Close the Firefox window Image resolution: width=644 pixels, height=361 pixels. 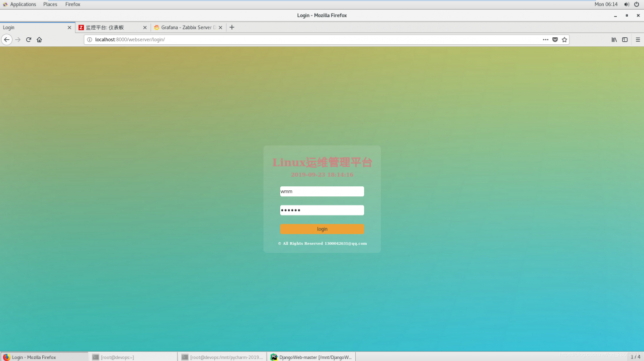[x=638, y=15]
